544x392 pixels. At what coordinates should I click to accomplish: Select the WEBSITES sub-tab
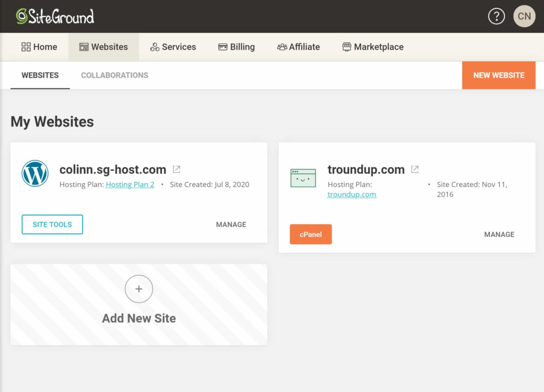pyautogui.click(x=40, y=75)
